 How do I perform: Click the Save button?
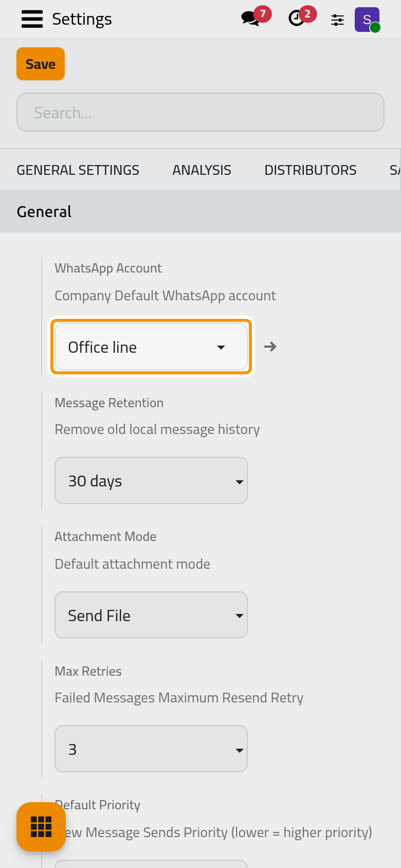pos(41,64)
